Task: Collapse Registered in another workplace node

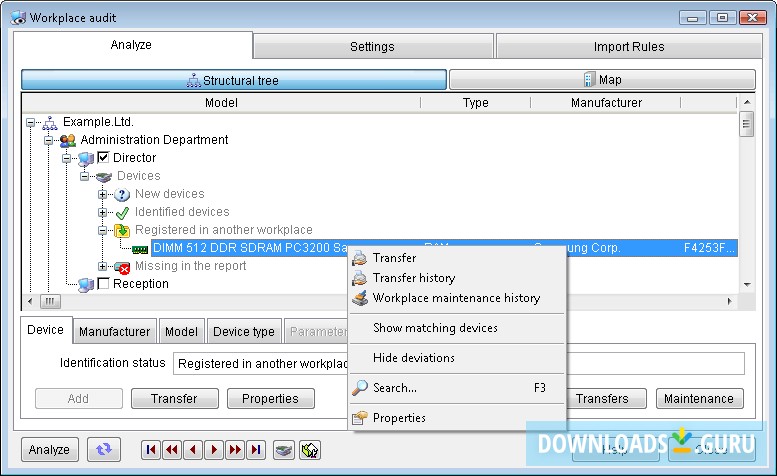Action: tap(103, 230)
